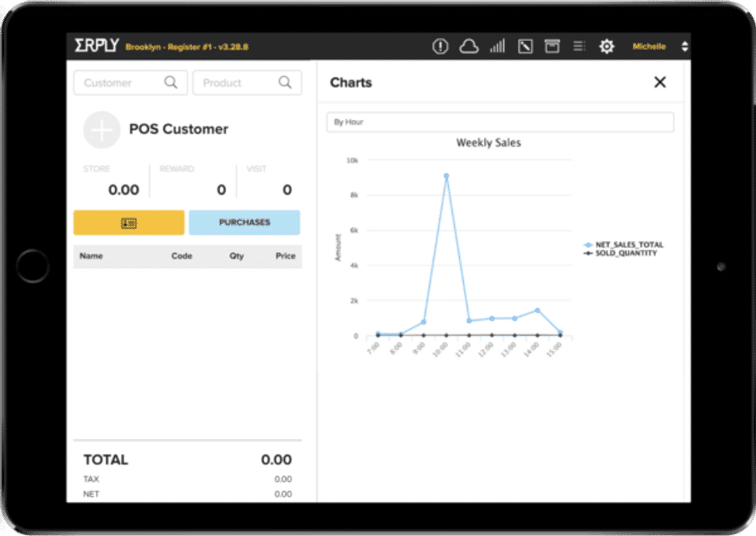This screenshot has height=536, width=756.
Task: Click the REWARD label
Action: point(176,169)
